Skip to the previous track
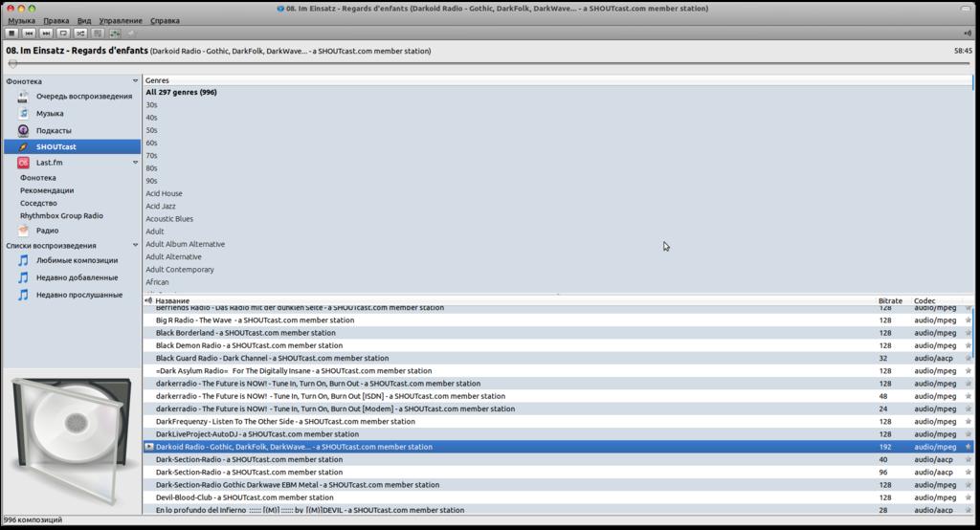The height and width of the screenshot is (530, 980). 29,33
